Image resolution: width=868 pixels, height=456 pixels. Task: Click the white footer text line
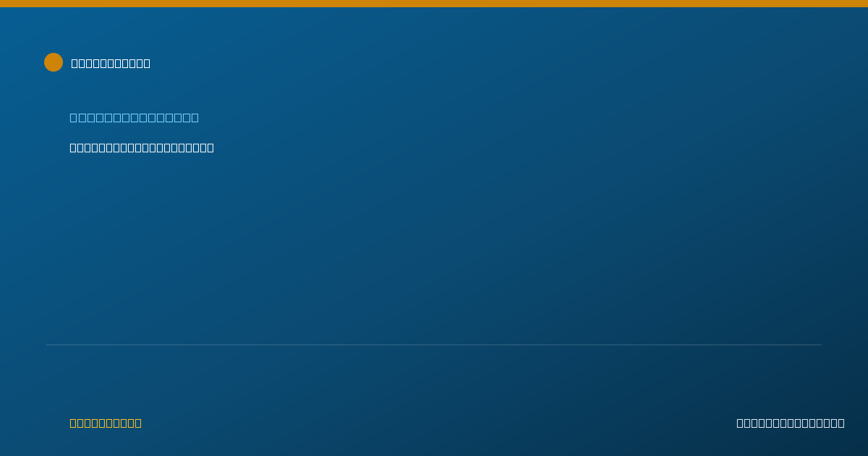tap(791, 423)
